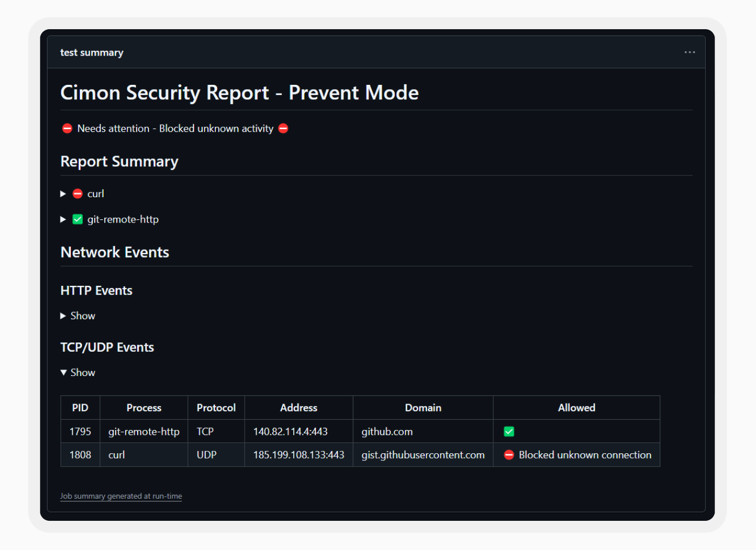This screenshot has height=550, width=756.
Task: Open the Job summary generated at run-time link
Action: pyautogui.click(x=121, y=496)
